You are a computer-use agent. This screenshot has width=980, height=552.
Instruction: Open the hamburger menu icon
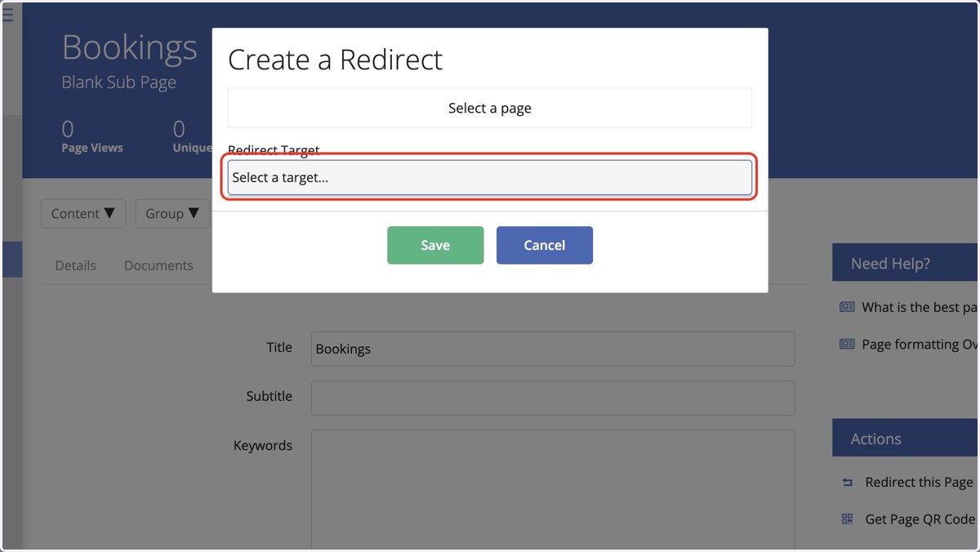[x=7, y=15]
